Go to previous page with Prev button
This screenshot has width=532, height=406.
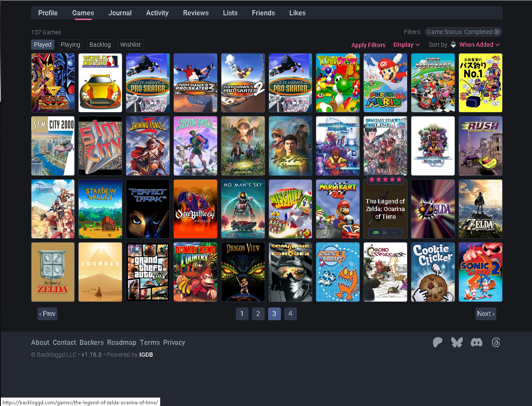[x=47, y=314]
